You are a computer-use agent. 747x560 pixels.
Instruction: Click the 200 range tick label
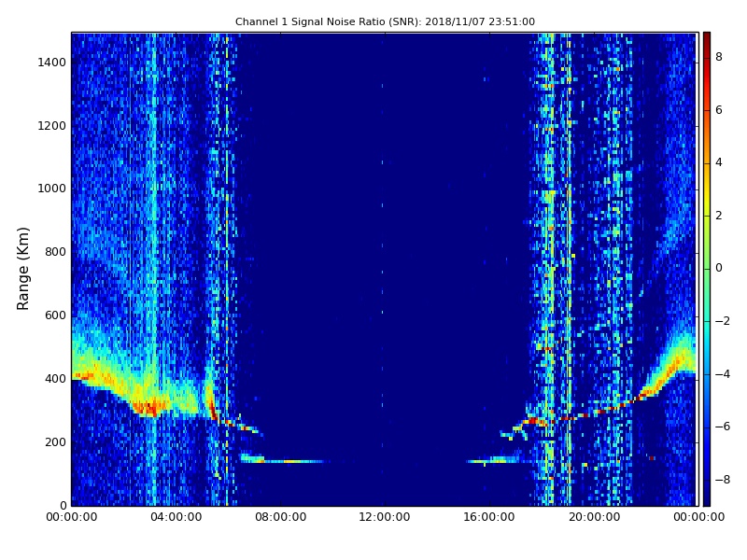(56, 441)
